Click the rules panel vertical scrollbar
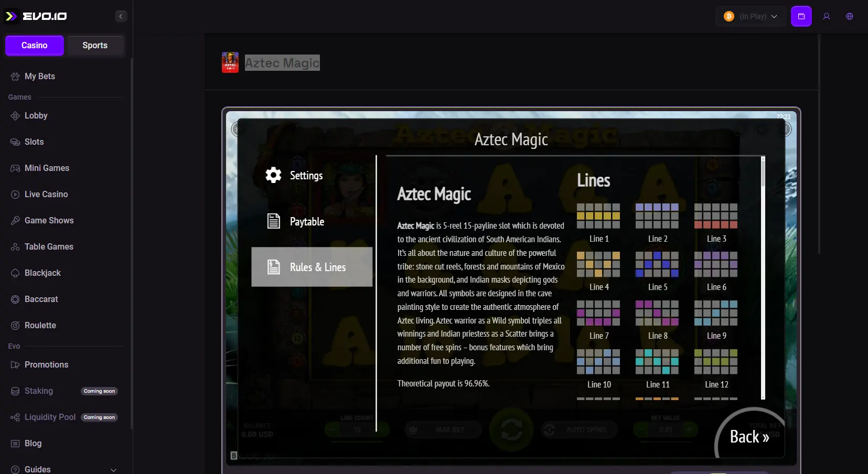 coord(763,278)
